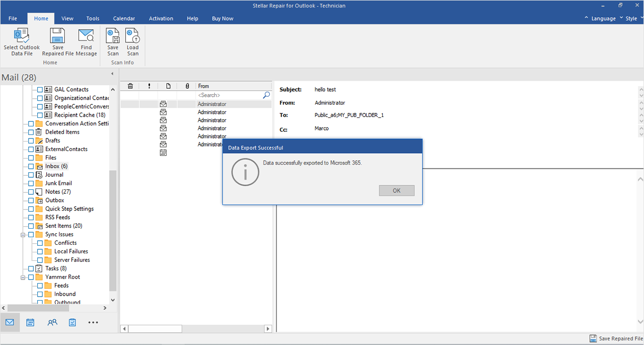This screenshot has width=644, height=345.
Task: Open the Help tab
Action: 193,19
